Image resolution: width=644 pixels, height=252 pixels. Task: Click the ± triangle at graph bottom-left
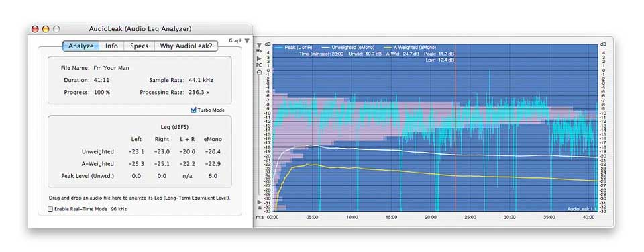(x=259, y=202)
